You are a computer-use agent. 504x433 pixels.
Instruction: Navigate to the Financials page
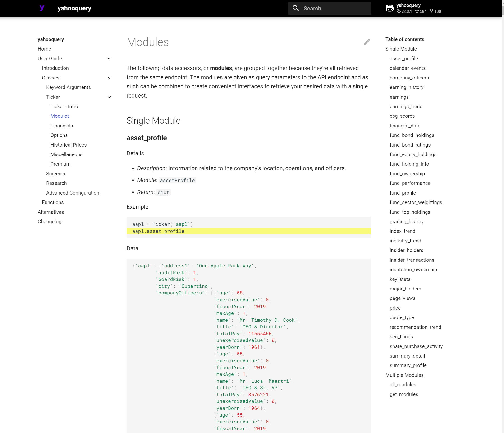[x=62, y=126]
